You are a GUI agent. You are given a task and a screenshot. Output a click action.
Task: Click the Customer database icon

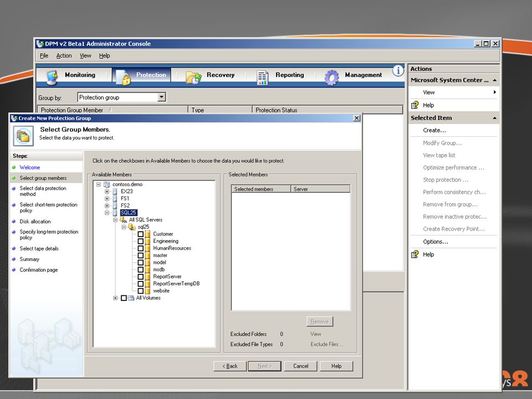(x=147, y=234)
